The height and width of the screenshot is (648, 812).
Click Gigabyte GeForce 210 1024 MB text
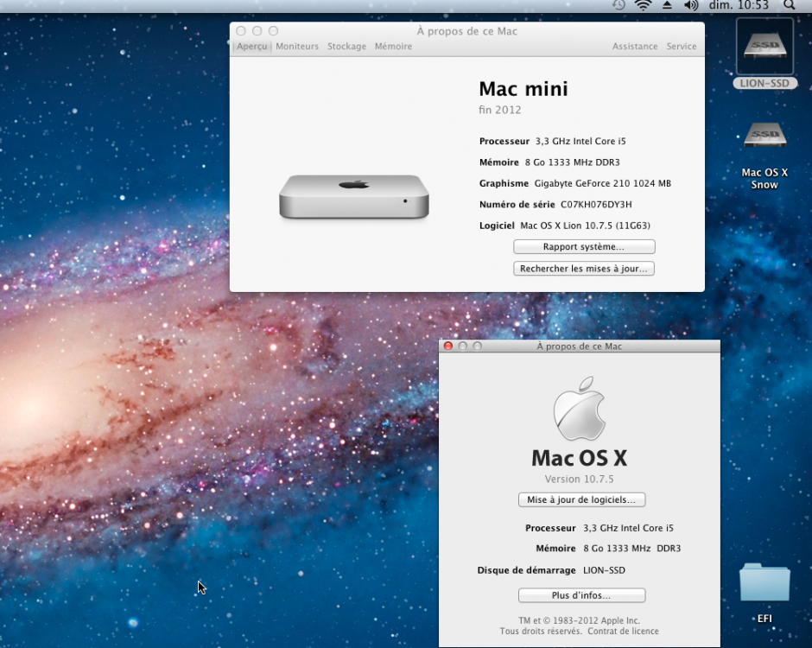point(603,183)
